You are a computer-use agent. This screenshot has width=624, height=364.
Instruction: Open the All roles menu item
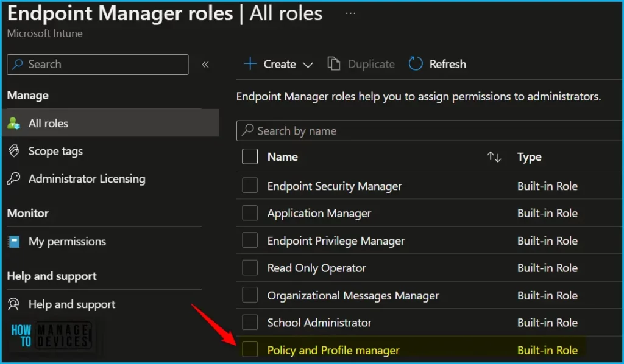111,123
